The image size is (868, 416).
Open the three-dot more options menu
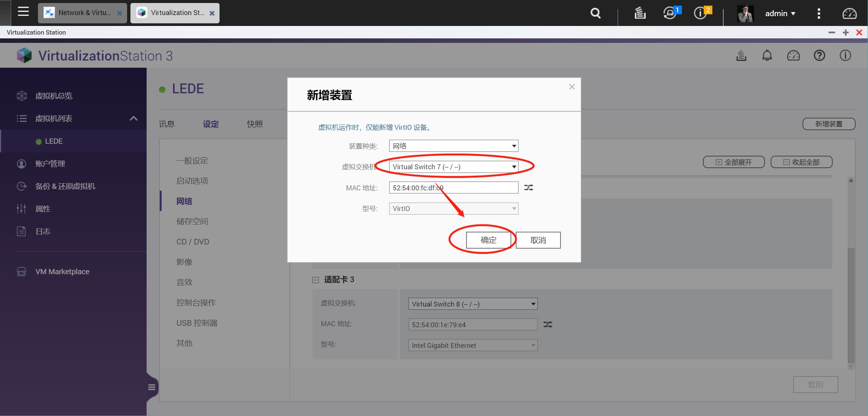tap(819, 14)
